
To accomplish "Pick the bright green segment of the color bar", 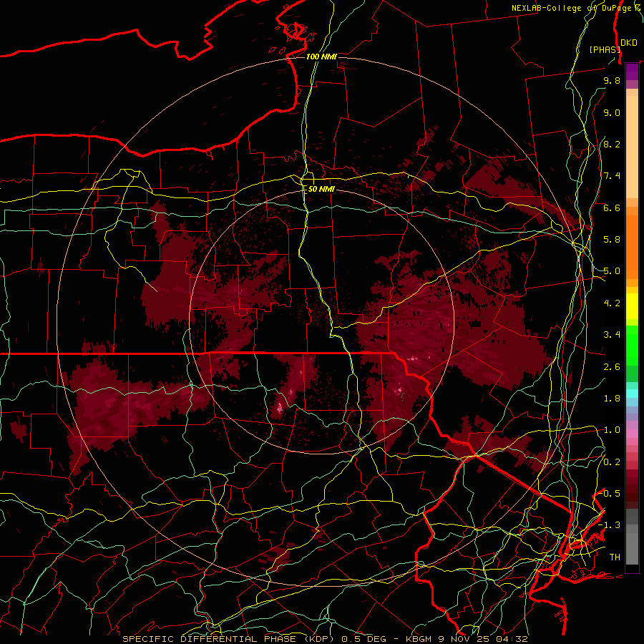I will (632, 345).
